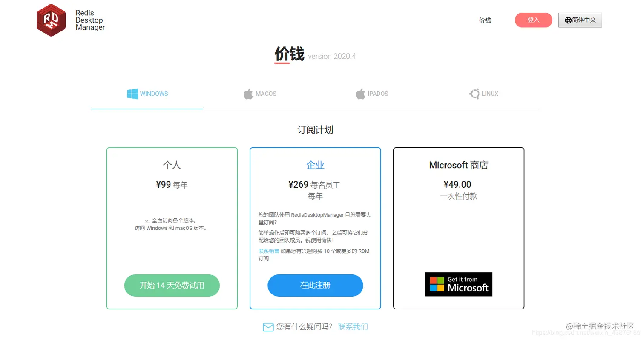Click the Apple logo beside MACOS

coord(248,94)
